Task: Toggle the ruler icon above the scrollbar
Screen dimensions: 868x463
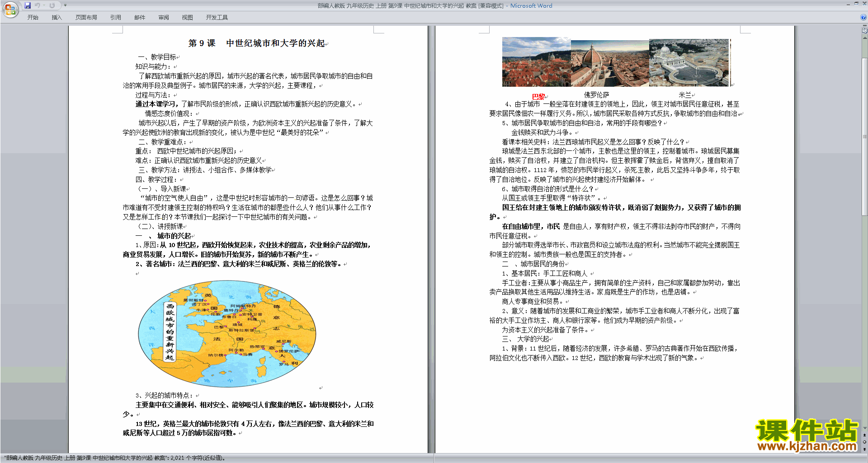Action: [x=864, y=31]
